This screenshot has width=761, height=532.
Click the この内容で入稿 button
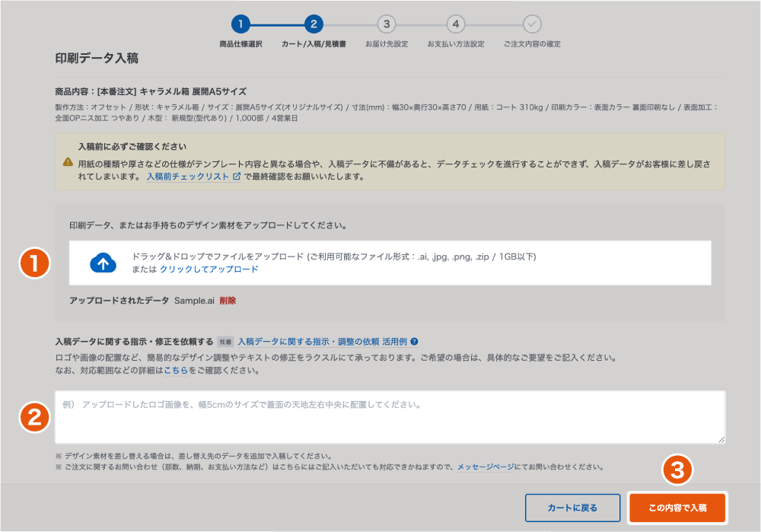677,508
